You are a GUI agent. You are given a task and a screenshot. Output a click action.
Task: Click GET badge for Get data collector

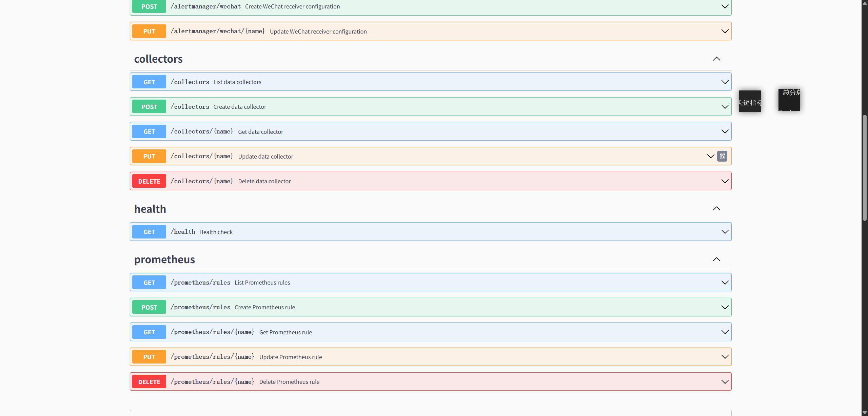[x=149, y=131]
